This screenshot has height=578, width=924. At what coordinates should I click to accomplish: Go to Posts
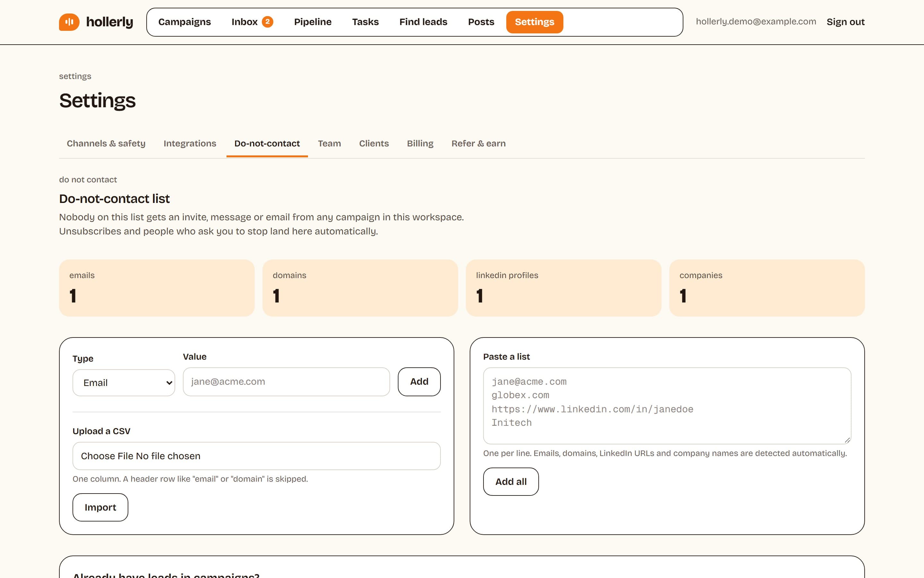tap(481, 22)
